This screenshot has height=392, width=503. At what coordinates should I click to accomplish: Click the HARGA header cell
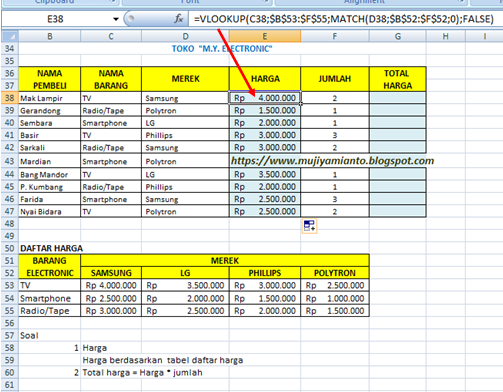point(265,79)
